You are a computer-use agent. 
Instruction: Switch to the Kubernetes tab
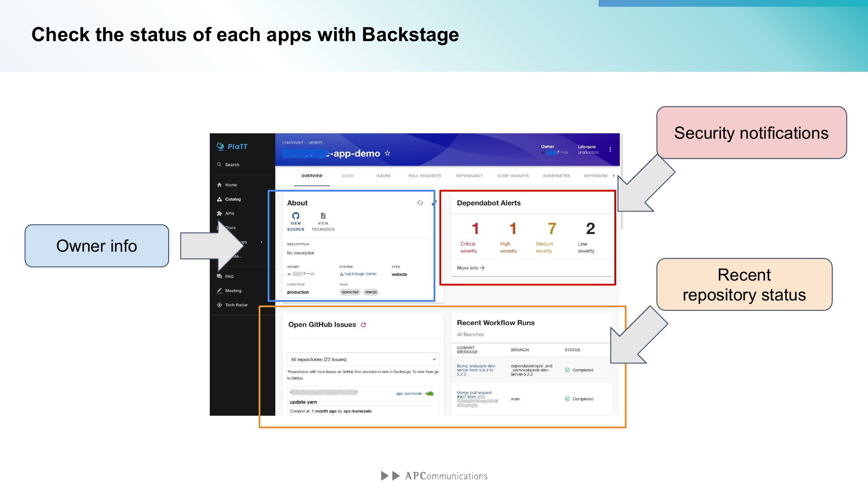[557, 176]
